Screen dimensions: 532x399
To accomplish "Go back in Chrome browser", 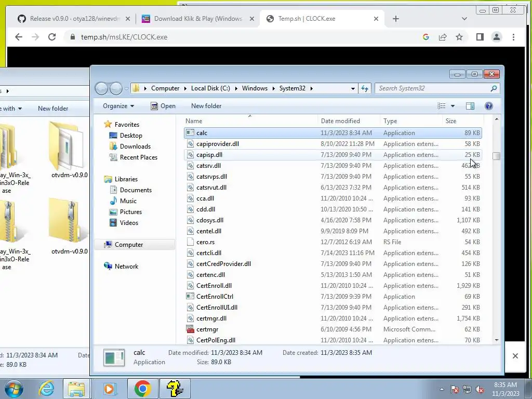I will (19, 37).
